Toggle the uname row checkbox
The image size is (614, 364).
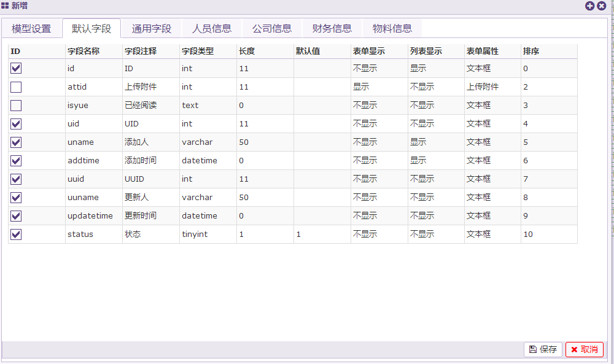pyautogui.click(x=16, y=142)
